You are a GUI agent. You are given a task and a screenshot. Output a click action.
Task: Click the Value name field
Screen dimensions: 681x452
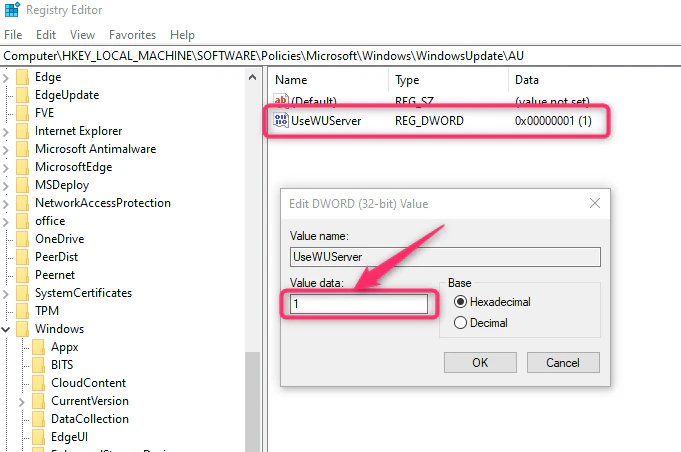click(445, 257)
